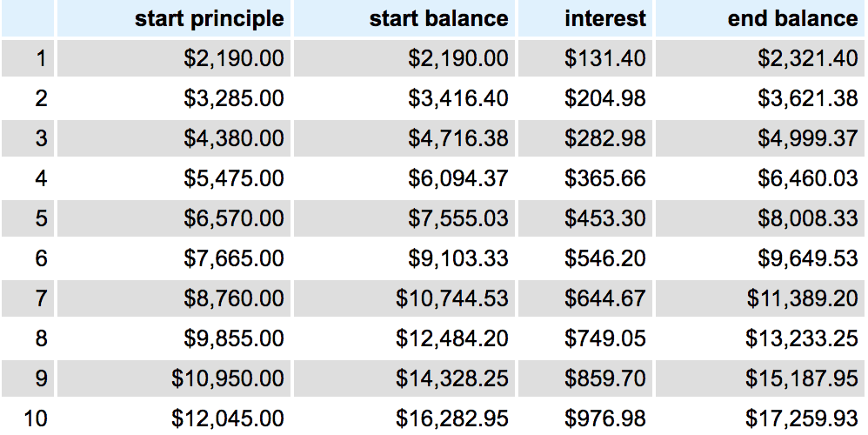This screenshot has width=868, height=435.
Task: Click the final end balance $17,259.93
Action: [x=802, y=418]
